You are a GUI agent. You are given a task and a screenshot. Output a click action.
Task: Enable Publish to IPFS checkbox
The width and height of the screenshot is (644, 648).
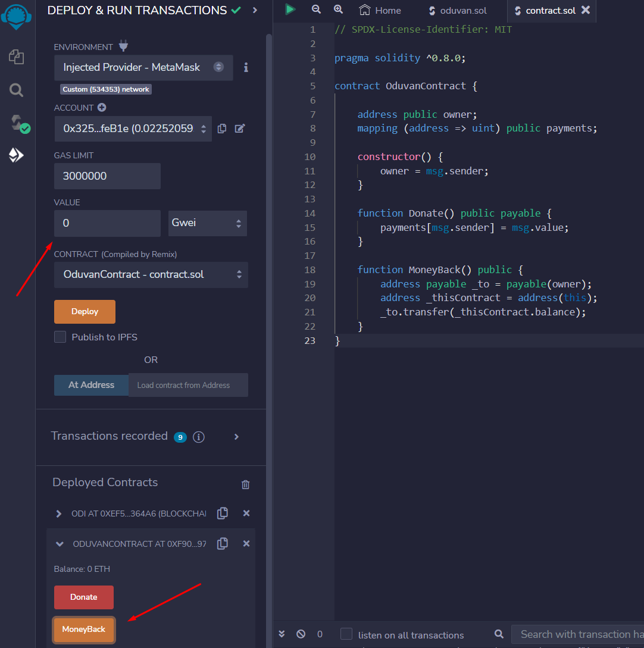tap(60, 337)
